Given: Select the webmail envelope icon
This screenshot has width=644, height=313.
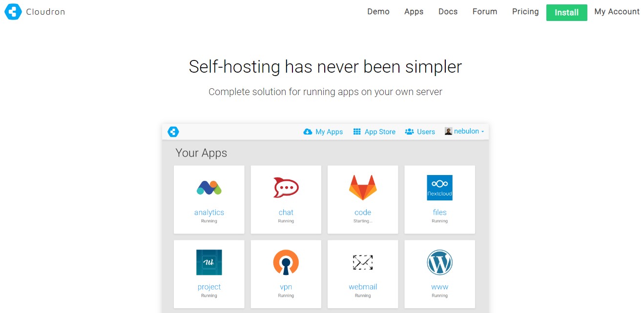Looking at the screenshot, I should [x=362, y=262].
